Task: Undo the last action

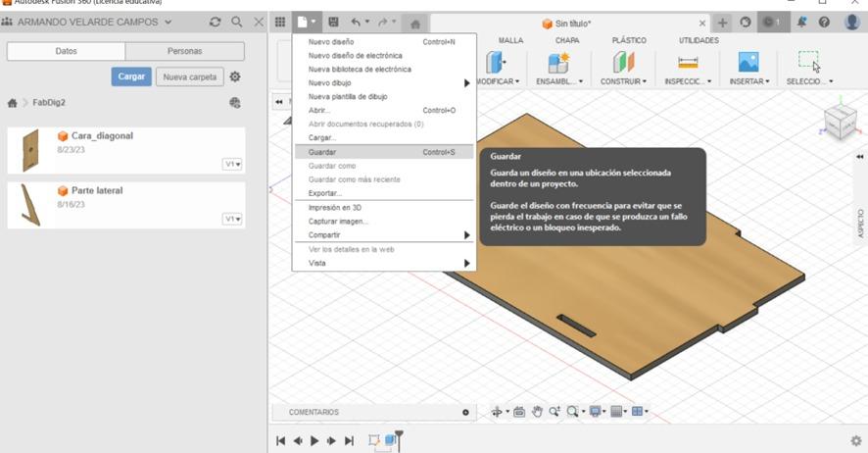Action: [356, 23]
